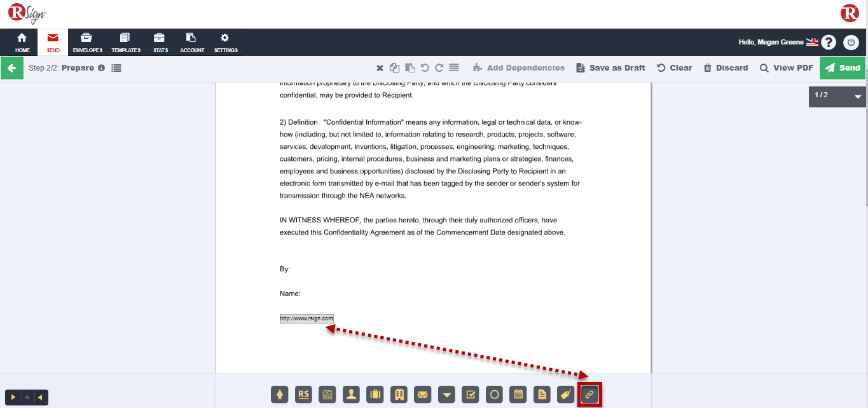Add a Radio button control from toolbar

494,395
